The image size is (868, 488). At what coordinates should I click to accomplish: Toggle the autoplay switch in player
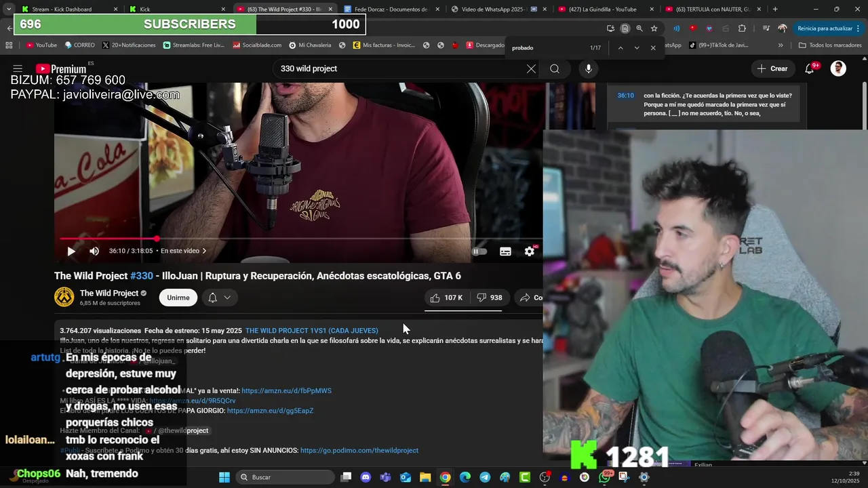[479, 251]
